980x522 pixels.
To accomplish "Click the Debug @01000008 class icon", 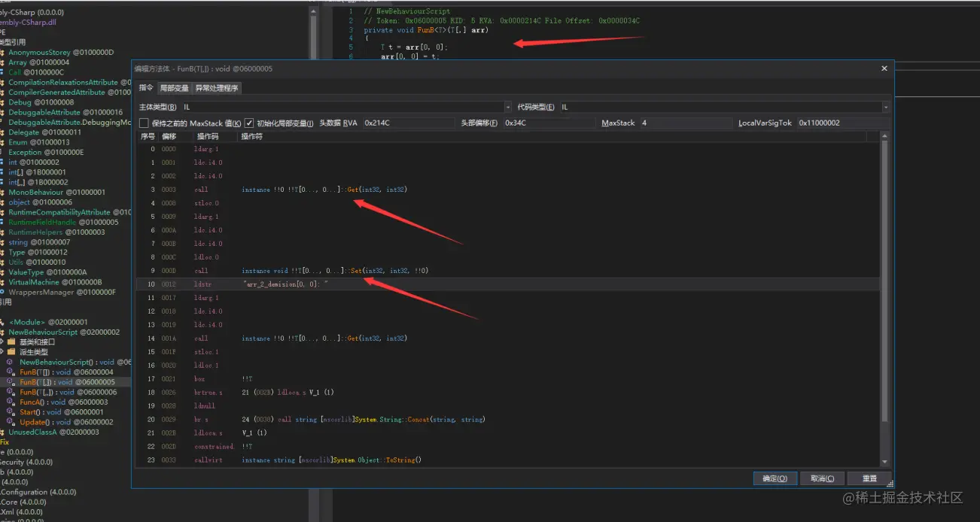I will pos(2,102).
